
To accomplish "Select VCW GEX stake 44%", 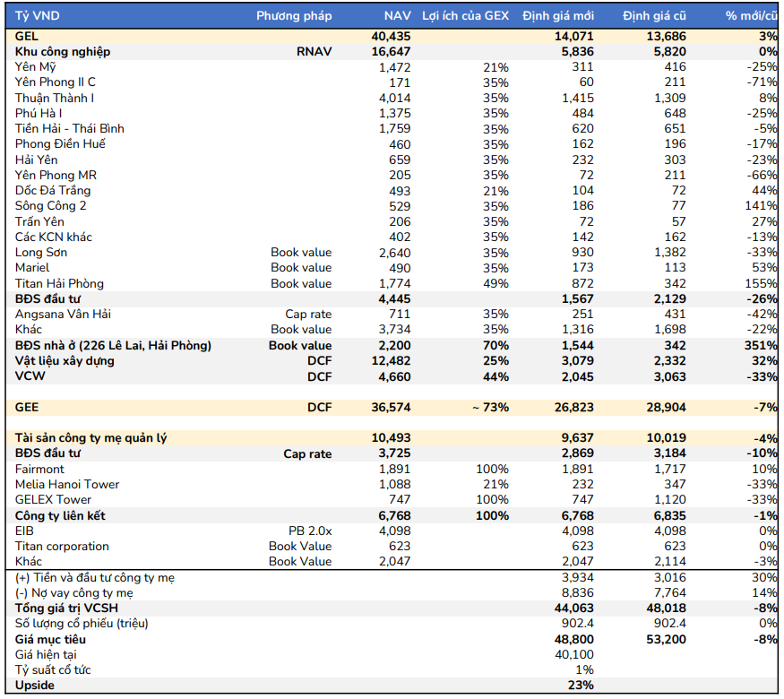I will [496, 376].
